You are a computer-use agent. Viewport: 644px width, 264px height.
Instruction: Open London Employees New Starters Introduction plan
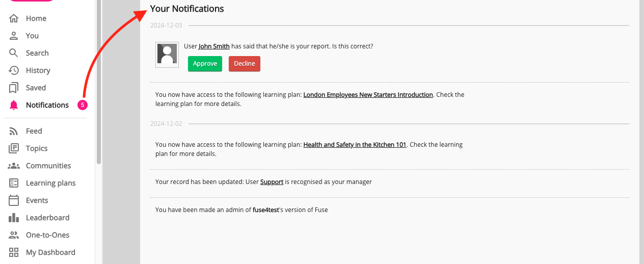368,95
